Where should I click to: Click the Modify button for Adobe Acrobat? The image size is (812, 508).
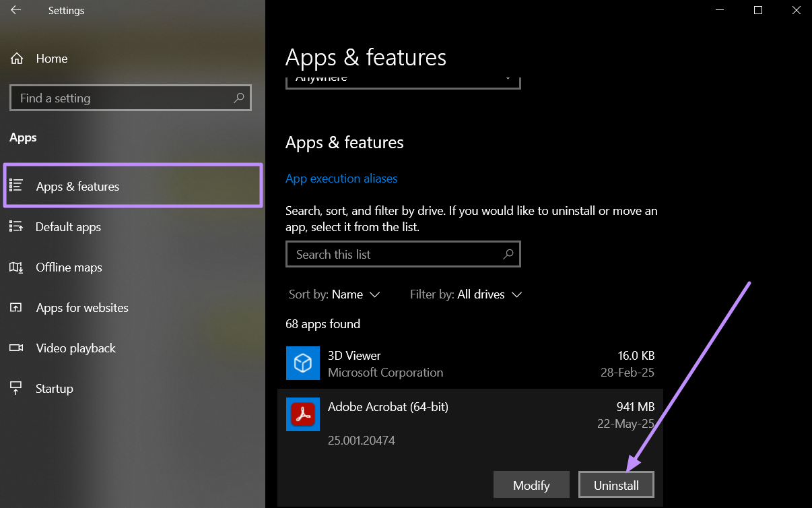[x=531, y=485]
